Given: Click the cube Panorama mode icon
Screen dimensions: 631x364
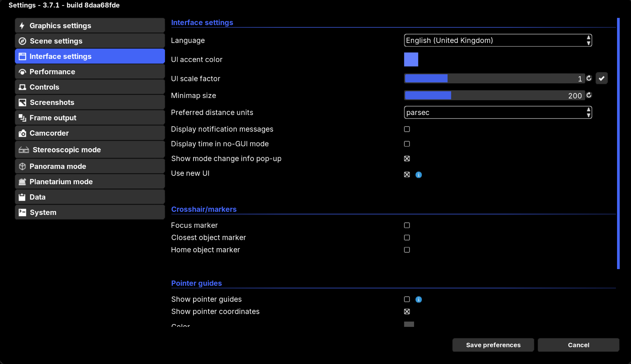Looking at the screenshot, I should [x=22, y=166].
